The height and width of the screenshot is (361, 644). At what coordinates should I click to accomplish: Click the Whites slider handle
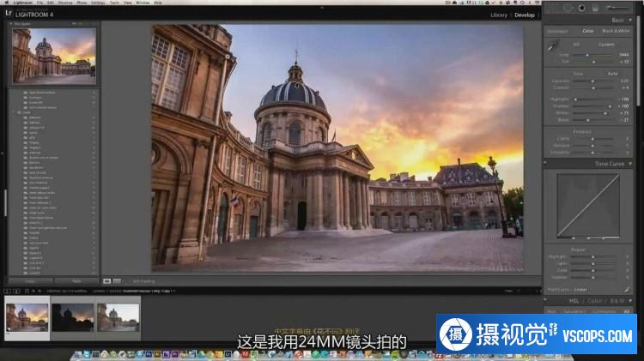tap(605, 113)
